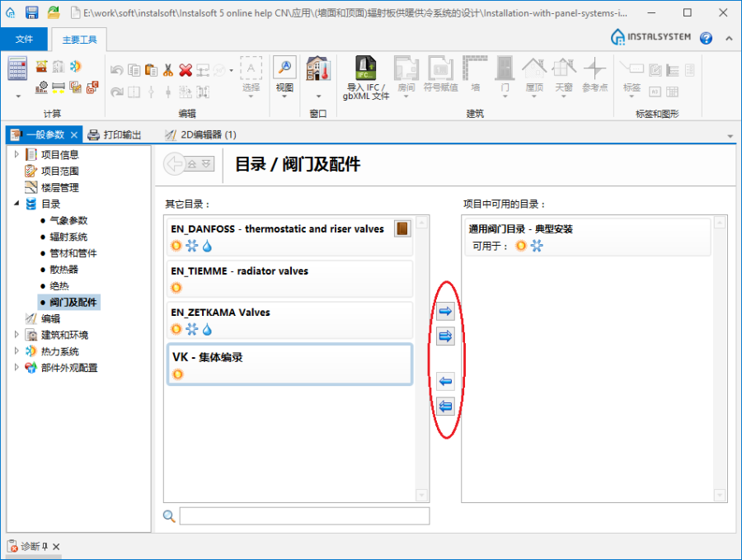
Task: Click the red coil calculation icon
Action: point(92,87)
